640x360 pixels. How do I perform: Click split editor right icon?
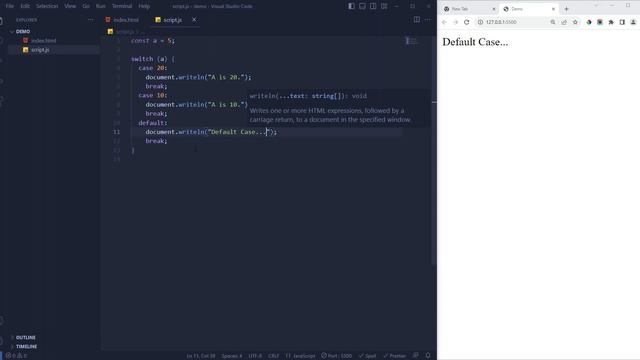pyautogui.click(x=417, y=20)
